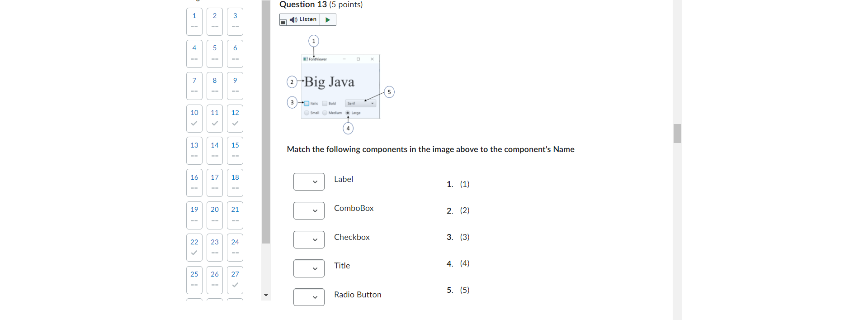Open the answer dropdown next to ComboBox
Viewport: 868px width, 320px height.
[x=309, y=210]
